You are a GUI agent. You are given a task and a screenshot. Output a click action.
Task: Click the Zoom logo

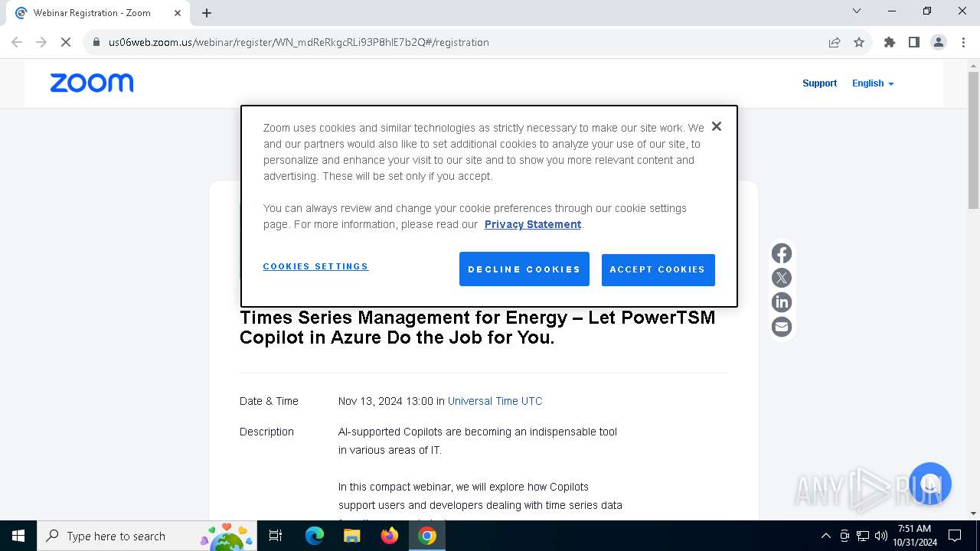coord(92,83)
